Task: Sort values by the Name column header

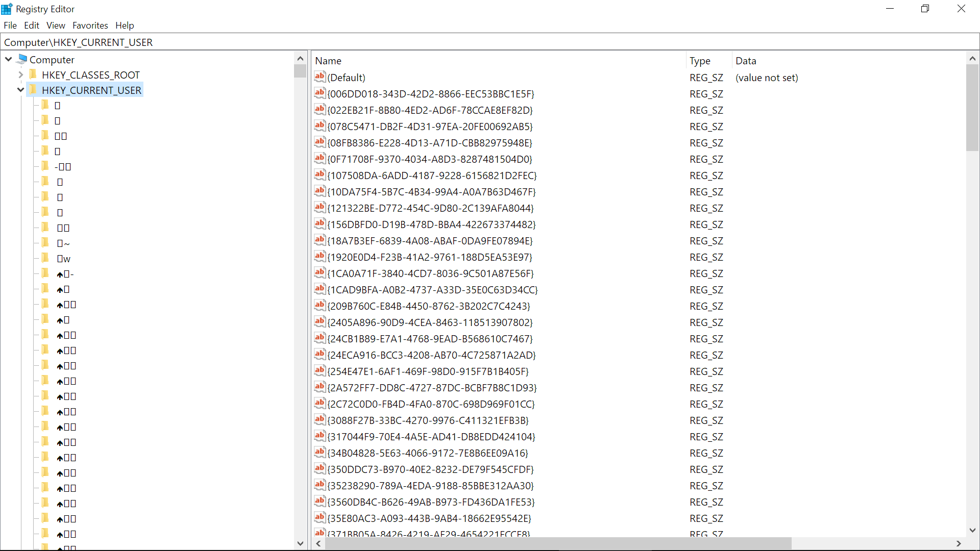Action: 328,61
